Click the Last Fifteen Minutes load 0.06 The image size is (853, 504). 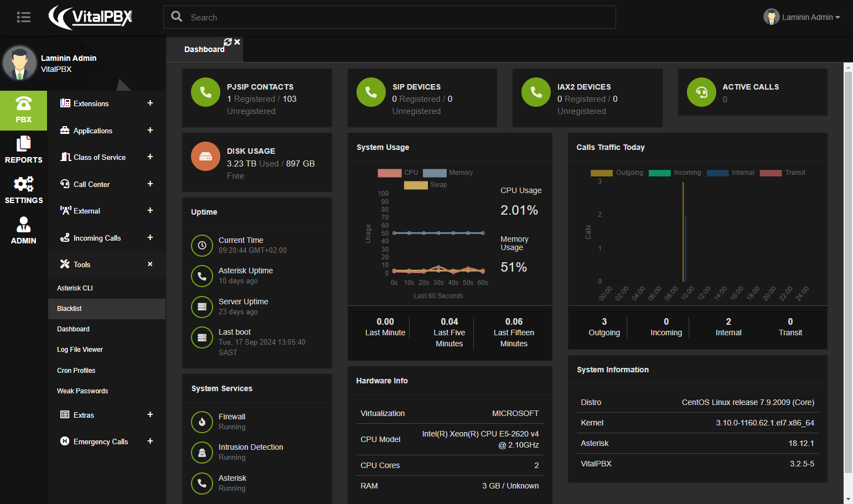coord(514,321)
